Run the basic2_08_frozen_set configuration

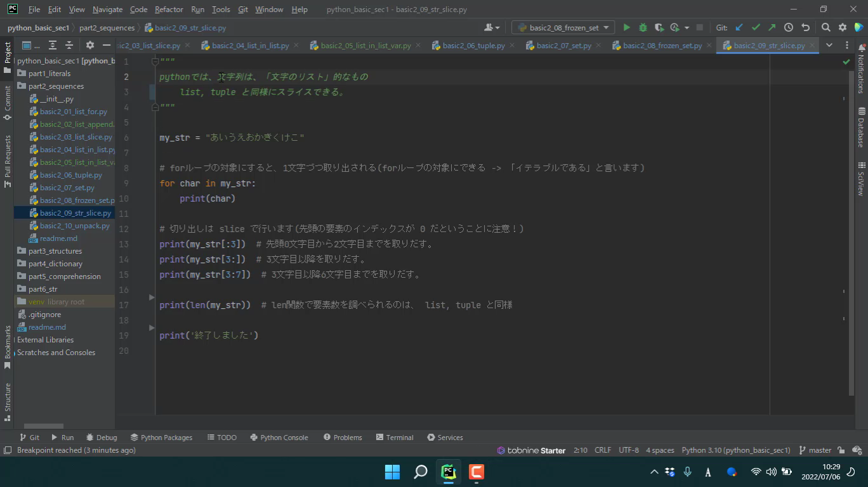pyautogui.click(x=626, y=28)
